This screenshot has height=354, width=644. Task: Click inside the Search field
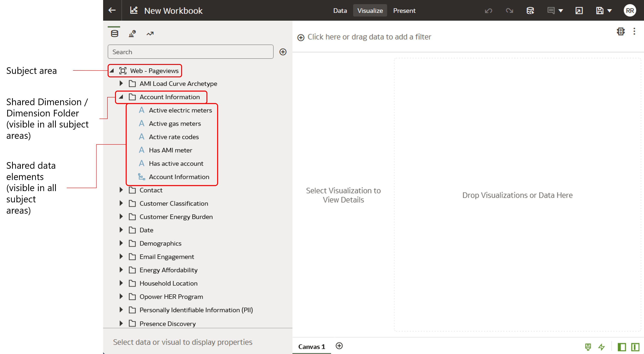pyautogui.click(x=190, y=52)
